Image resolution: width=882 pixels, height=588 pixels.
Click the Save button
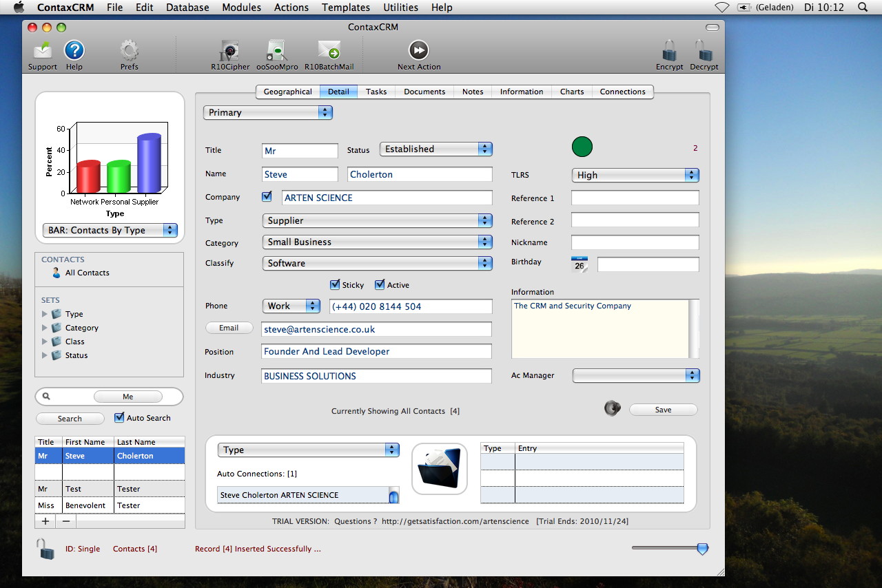(663, 410)
